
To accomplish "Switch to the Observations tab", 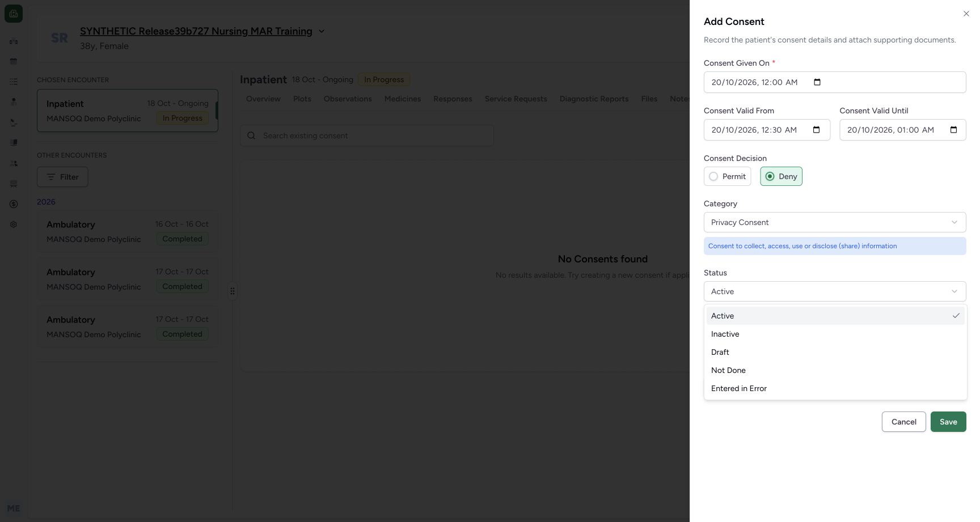I will click(348, 99).
